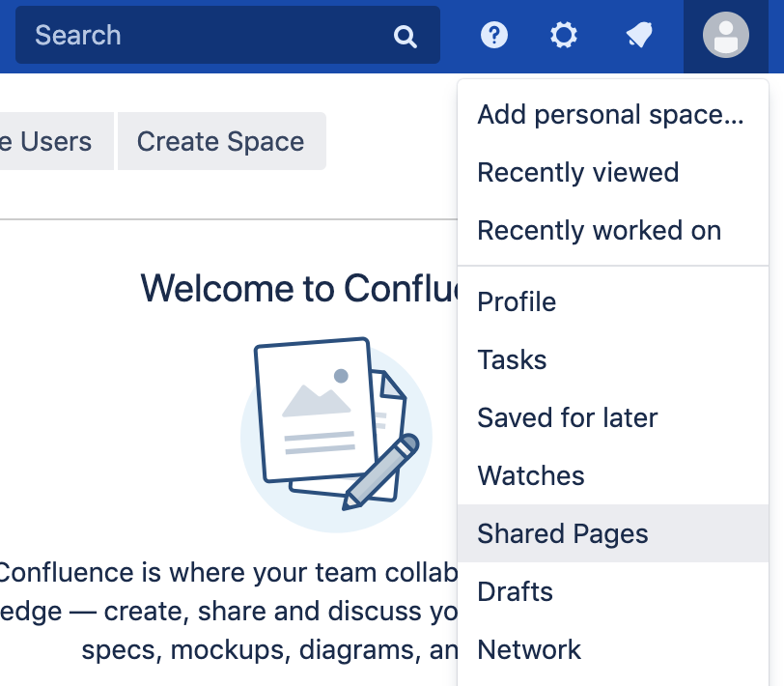Select Add personal space… from menu

612,115
